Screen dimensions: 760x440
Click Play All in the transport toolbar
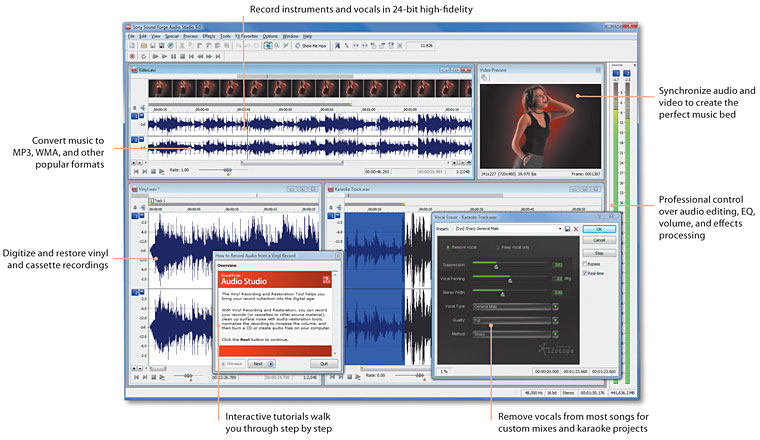[156, 57]
